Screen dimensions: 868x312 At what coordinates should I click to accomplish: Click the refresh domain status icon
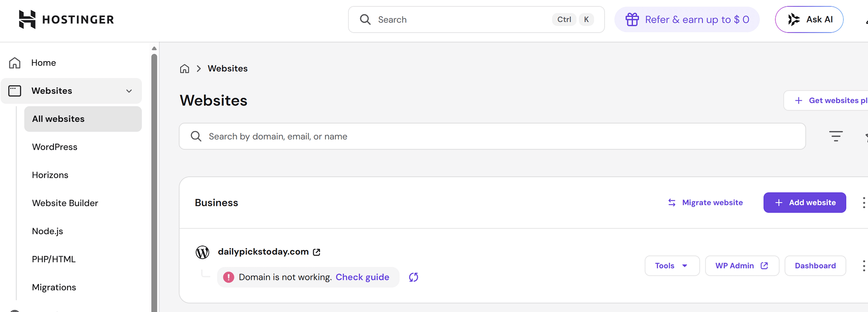coord(414,277)
